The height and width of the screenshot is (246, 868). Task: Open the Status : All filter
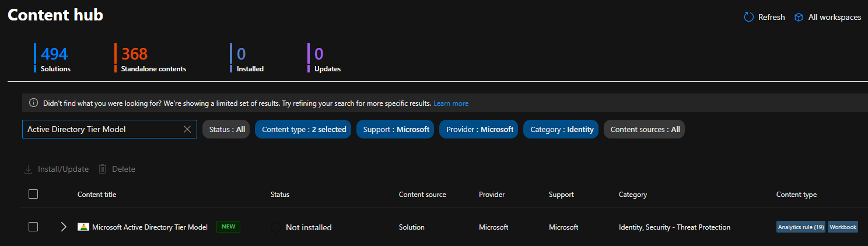point(226,129)
